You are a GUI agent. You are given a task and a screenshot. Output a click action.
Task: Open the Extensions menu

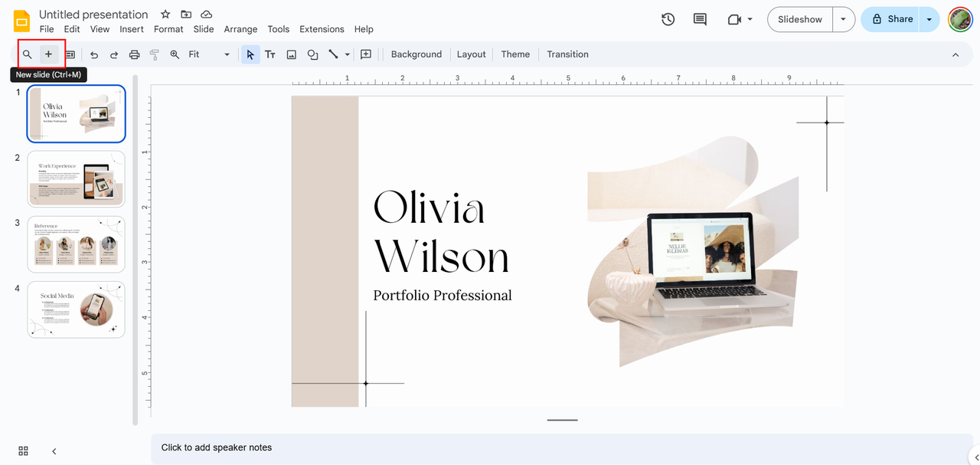pos(322,29)
